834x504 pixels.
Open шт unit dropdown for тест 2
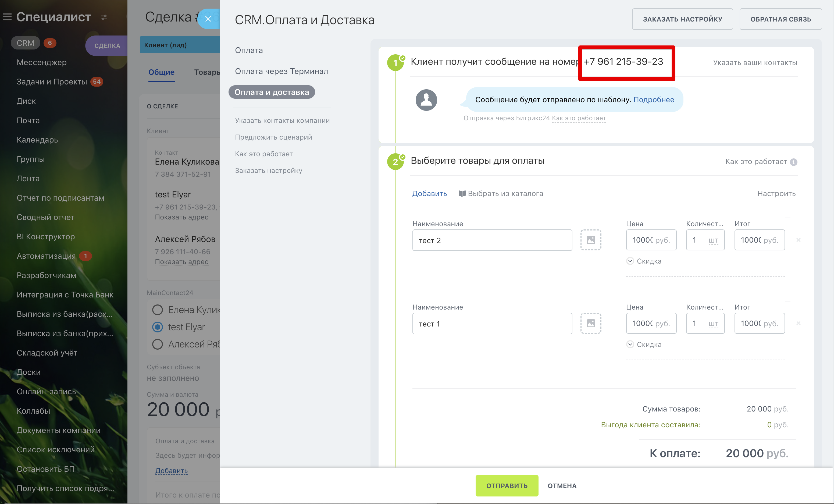tap(713, 240)
